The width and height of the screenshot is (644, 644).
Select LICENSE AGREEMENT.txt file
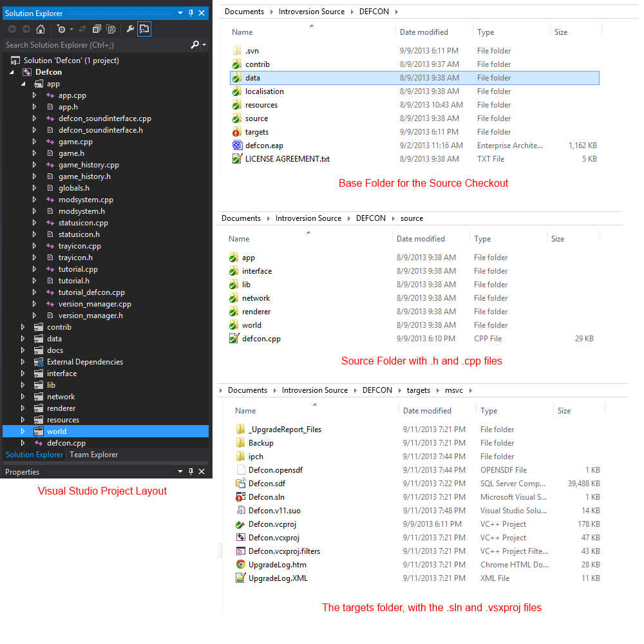pyautogui.click(x=287, y=159)
